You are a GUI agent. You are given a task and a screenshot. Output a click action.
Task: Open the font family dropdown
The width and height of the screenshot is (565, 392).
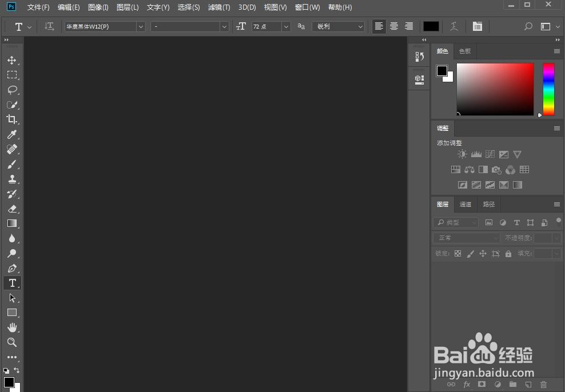tap(104, 26)
